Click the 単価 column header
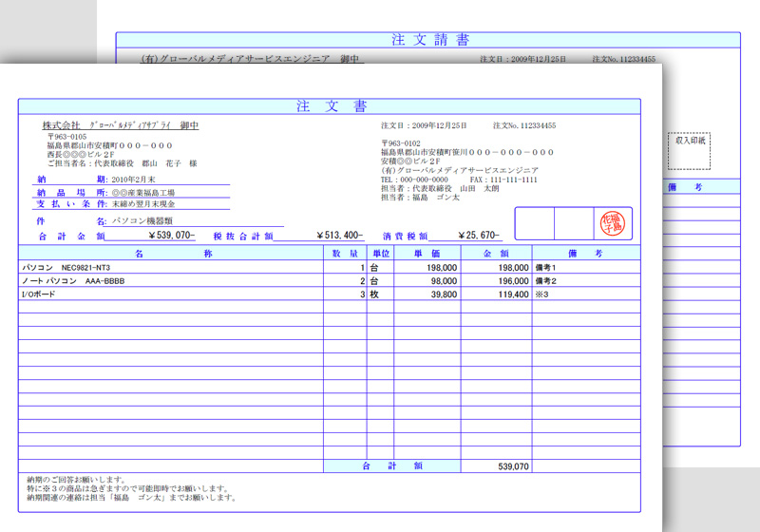The height and width of the screenshot is (532, 760). point(427,254)
